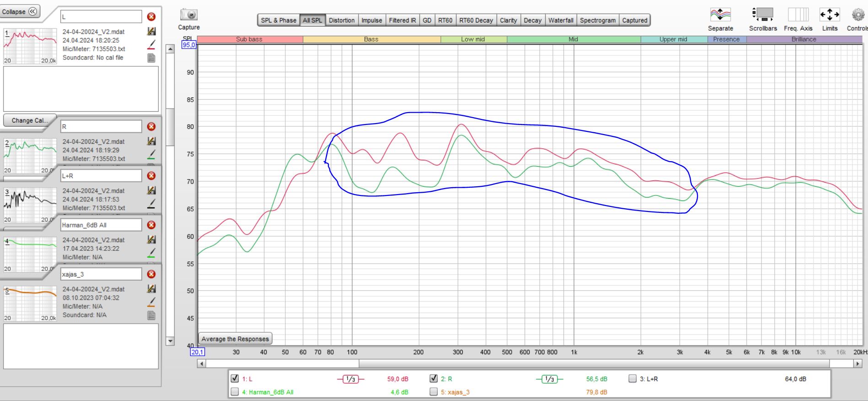Change trace colour of xajas_3
Image resolution: width=868 pixels, height=401 pixels.
pyautogui.click(x=151, y=302)
